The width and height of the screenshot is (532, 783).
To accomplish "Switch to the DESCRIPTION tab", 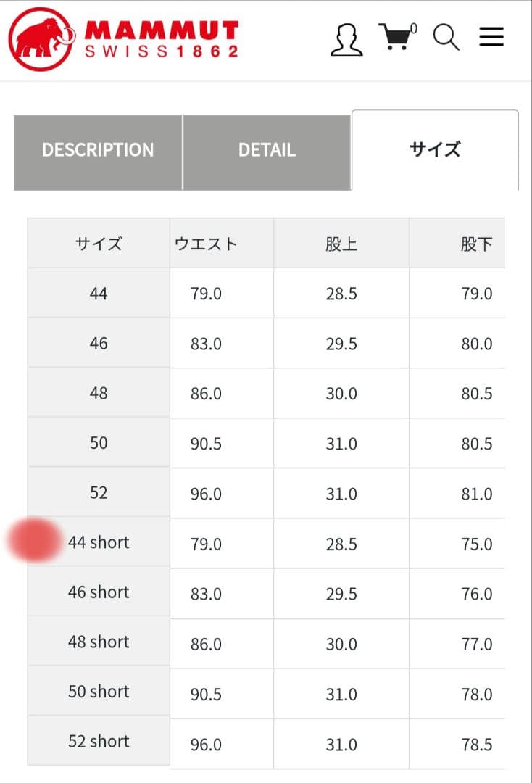I will click(96, 150).
